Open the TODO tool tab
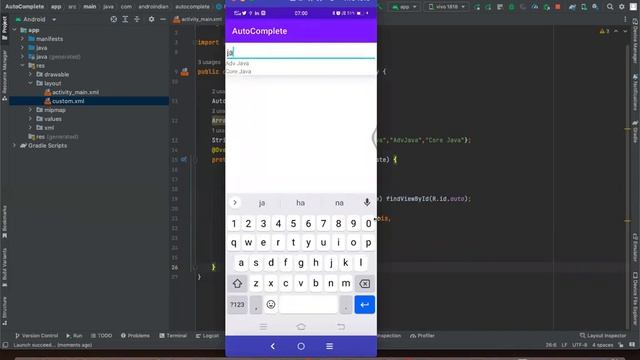Image resolution: width=640 pixels, height=360 pixels. [x=101, y=336]
